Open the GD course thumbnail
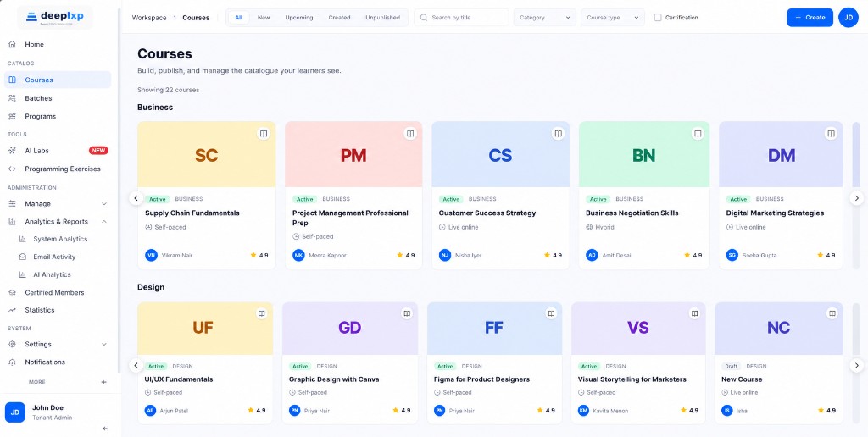The image size is (868, 437). [x=350, y=328]
